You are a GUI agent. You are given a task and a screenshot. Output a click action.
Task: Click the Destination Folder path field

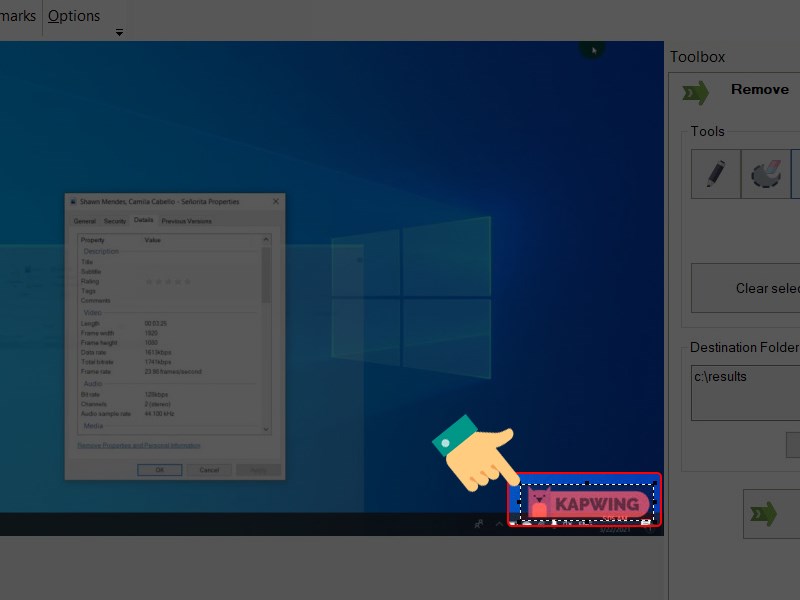pos(745,392)
